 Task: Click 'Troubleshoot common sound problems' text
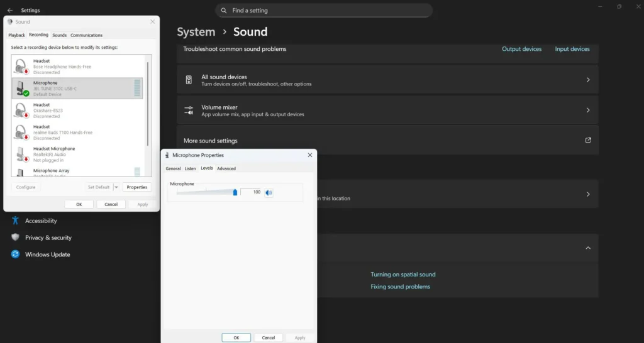point(235,49)
